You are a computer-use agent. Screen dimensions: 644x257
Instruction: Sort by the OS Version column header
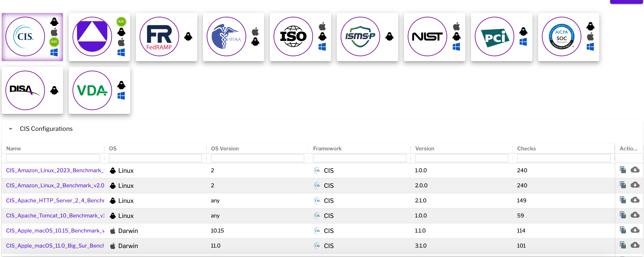click(225, 149)
